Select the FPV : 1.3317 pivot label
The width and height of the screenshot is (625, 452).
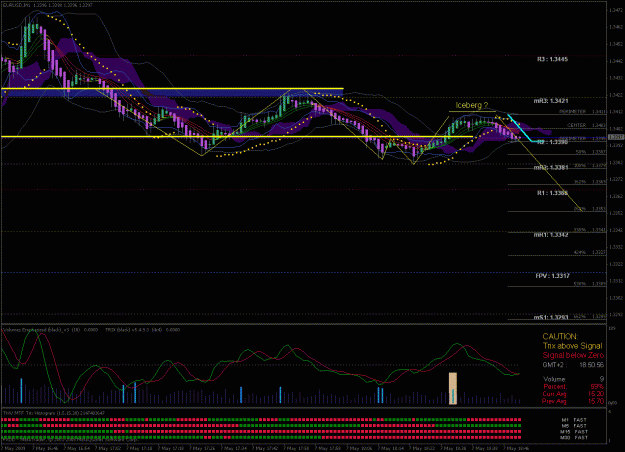tap(552, 276)
